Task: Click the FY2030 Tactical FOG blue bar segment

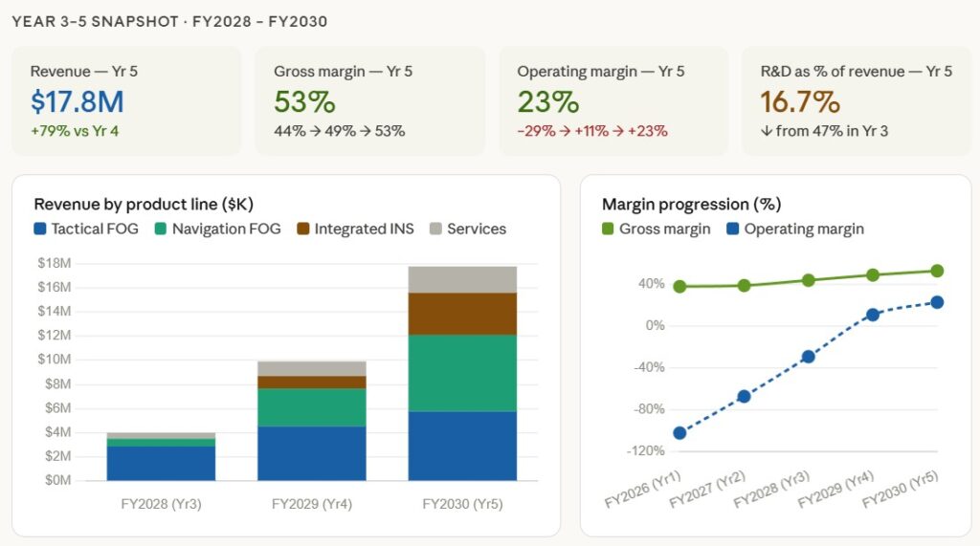Action: (x=462, y=446)
